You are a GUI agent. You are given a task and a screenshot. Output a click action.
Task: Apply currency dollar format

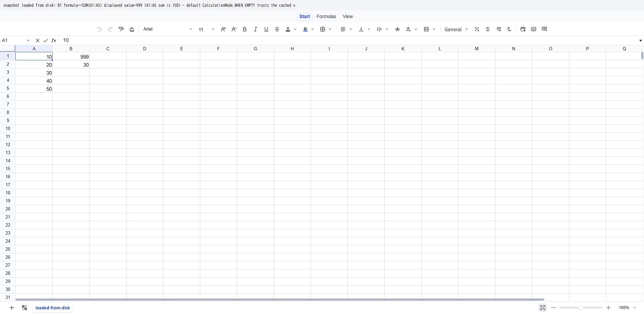coord(488,29)
